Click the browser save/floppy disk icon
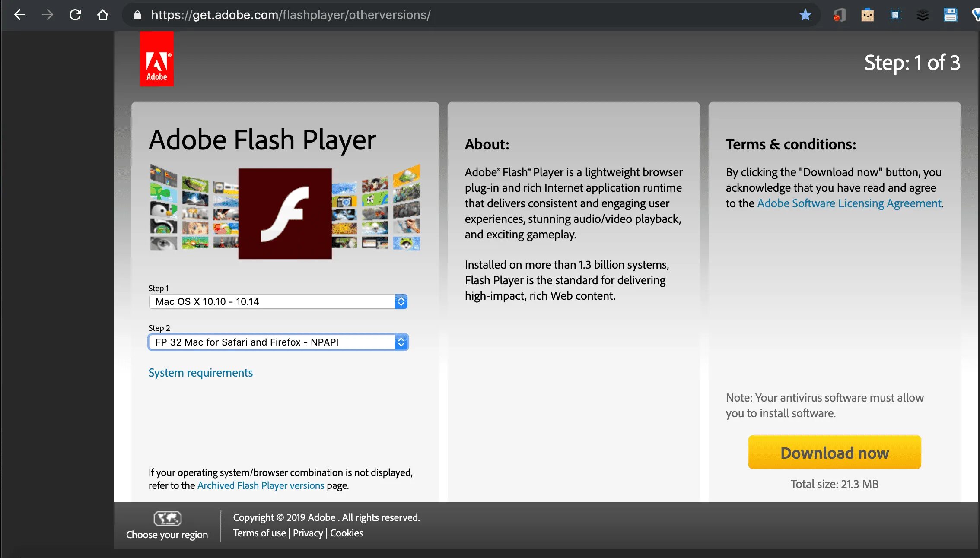The image size is (980, 558). 950,15
